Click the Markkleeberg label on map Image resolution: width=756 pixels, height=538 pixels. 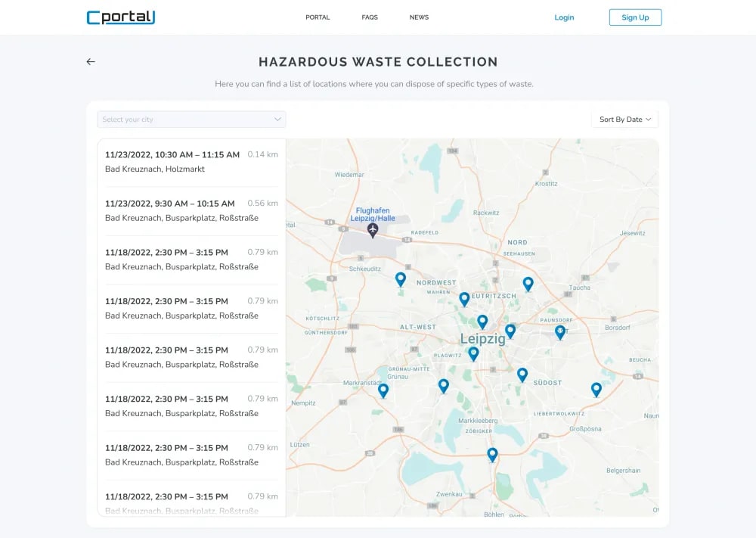(478, 421)
